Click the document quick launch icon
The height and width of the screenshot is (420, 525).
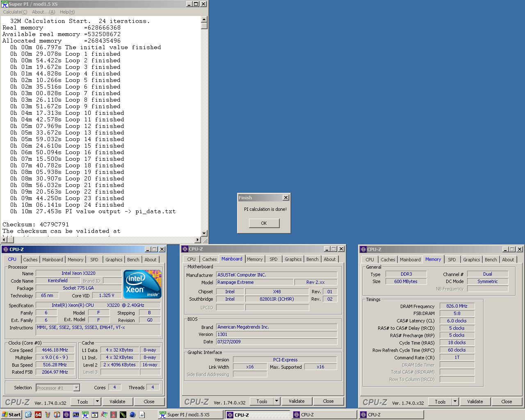coord(142,415)
